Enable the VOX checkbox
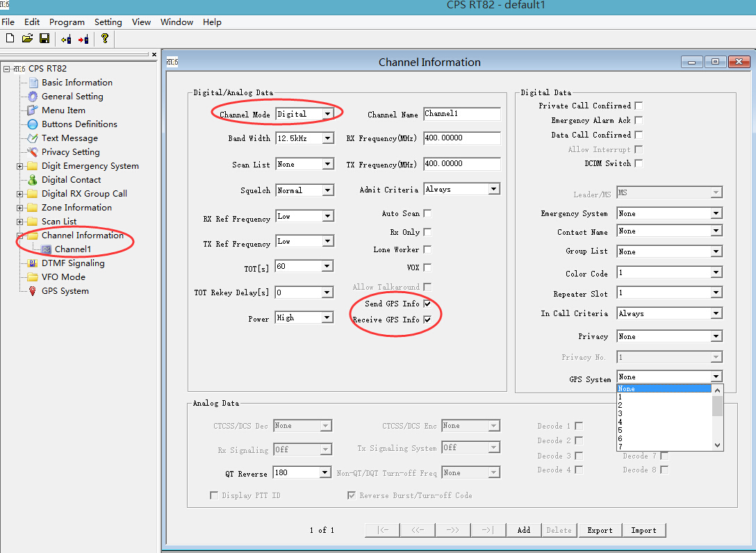Screen dimensions: 756x553 point(427,267)
